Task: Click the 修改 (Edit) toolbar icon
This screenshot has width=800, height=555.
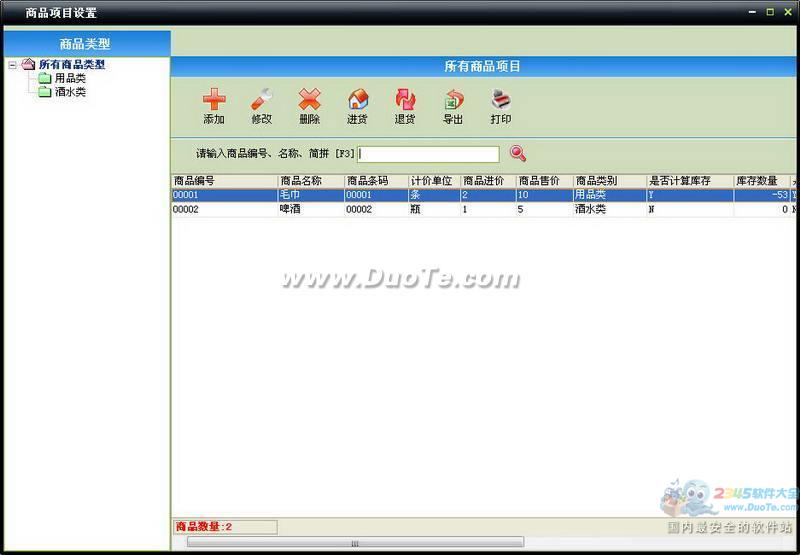Action: (x=261, y=100)
